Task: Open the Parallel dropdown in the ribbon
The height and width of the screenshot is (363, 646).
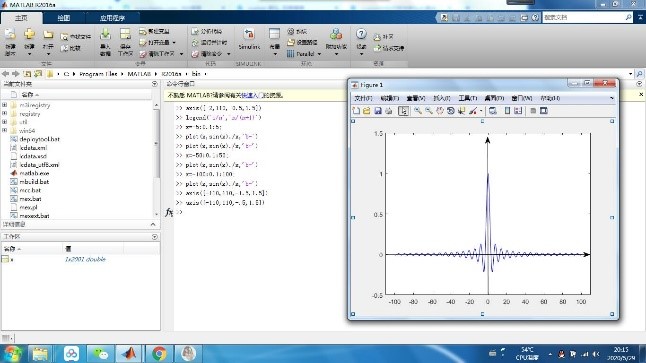Action: tap(304, 54)
